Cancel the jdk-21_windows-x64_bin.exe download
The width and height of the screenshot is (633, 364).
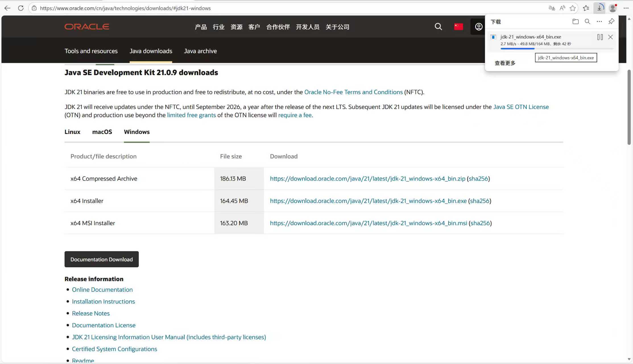(610, 37)
